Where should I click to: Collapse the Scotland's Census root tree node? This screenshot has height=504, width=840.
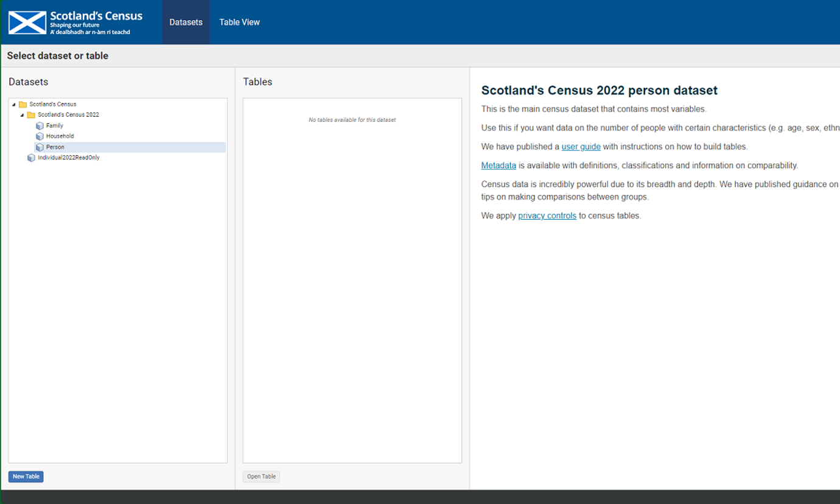pyautogui.click(x=14, y=105)
